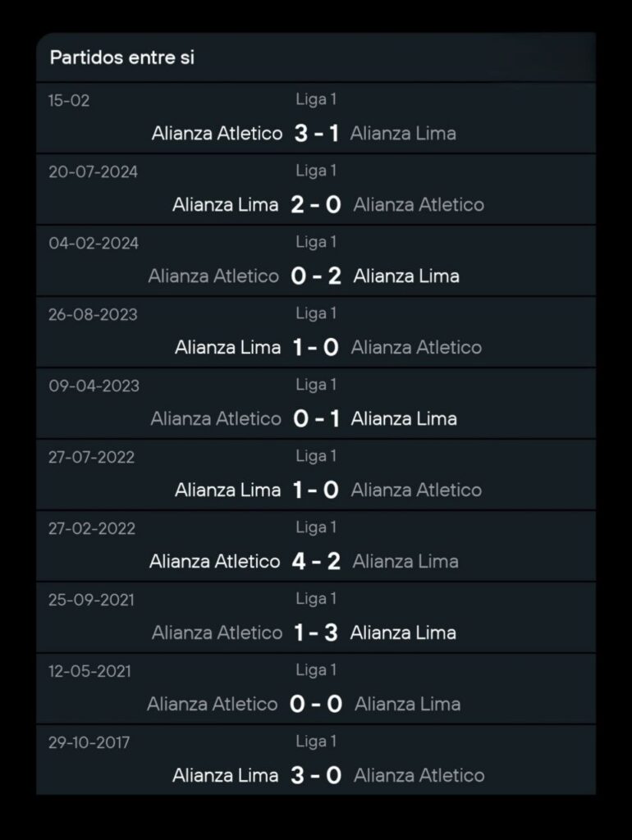The image size is (632, 840).
Task: Select the 09-04-2023 match date
Action: (x=94, y=386)
